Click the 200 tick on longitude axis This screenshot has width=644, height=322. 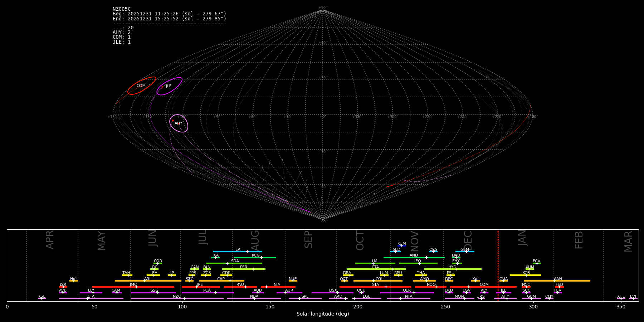pos(358,307)
